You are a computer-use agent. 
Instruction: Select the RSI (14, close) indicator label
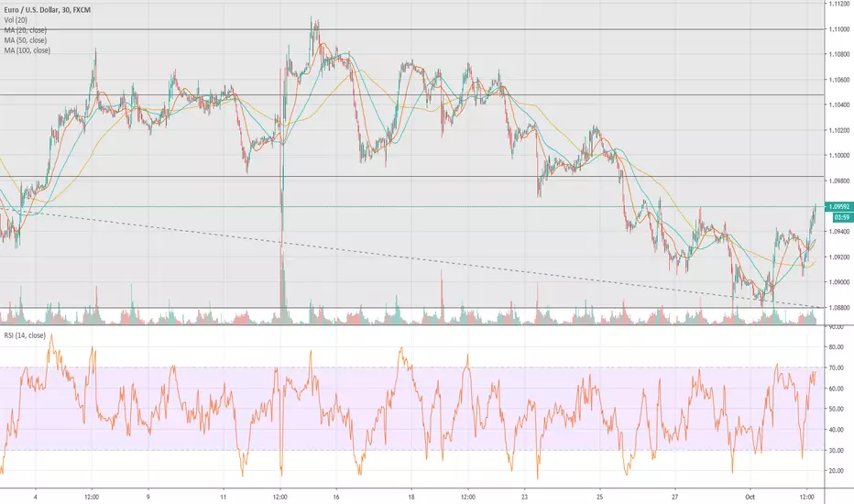[25, 335]
